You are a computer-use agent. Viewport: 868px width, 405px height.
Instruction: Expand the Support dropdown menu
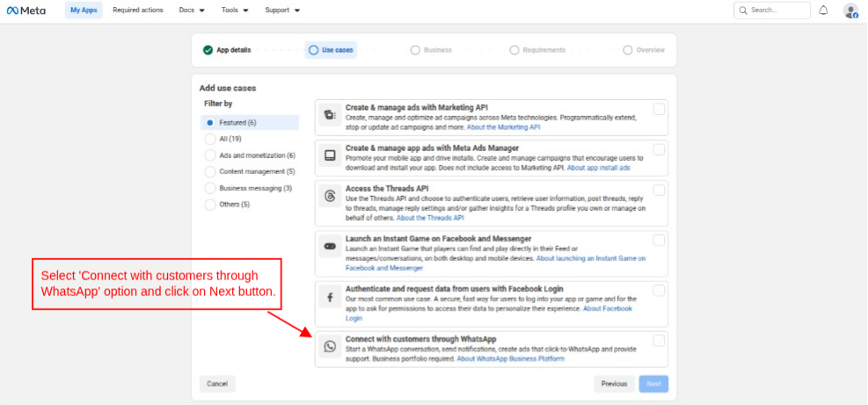pos(282,10)
